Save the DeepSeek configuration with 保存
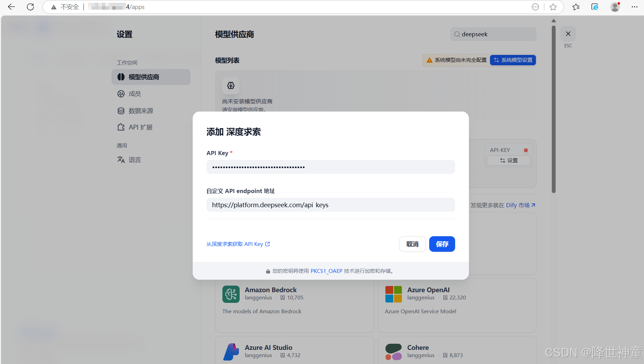Image resolution: width=644 pixels, height=364 pixels. click(x=442, y=244)
